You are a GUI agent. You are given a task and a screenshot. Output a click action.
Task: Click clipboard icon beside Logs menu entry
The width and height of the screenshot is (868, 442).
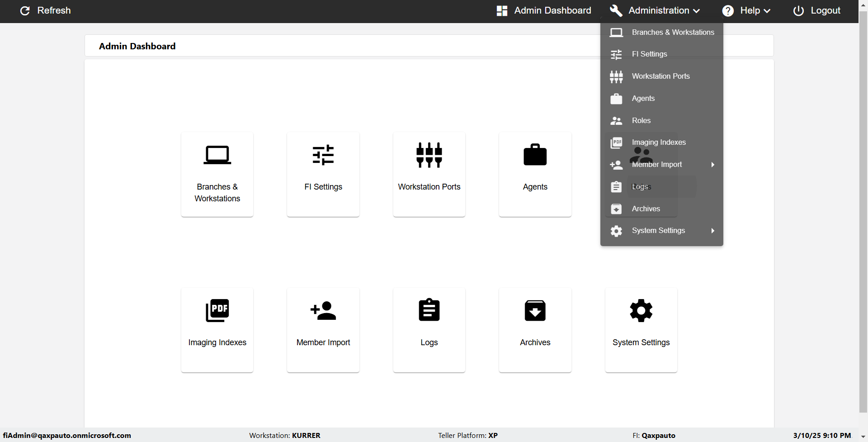[x=616, y=187]
